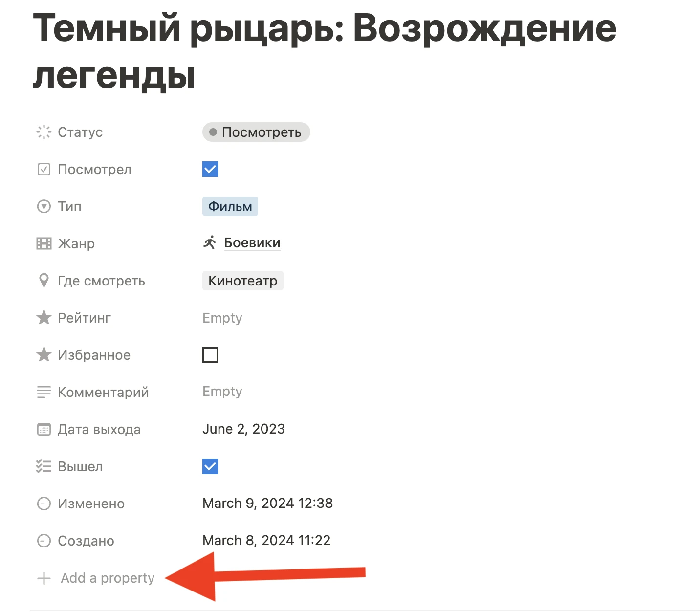Viewport: 700px width, 613px height.
Task: Click the Статус property spinner icon
Action: (44, 132)
